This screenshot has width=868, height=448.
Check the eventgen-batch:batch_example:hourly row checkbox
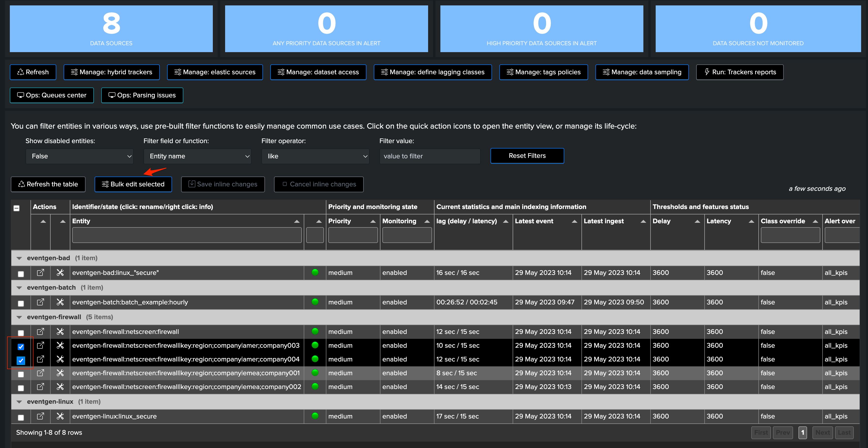click(x=21, y=303)
